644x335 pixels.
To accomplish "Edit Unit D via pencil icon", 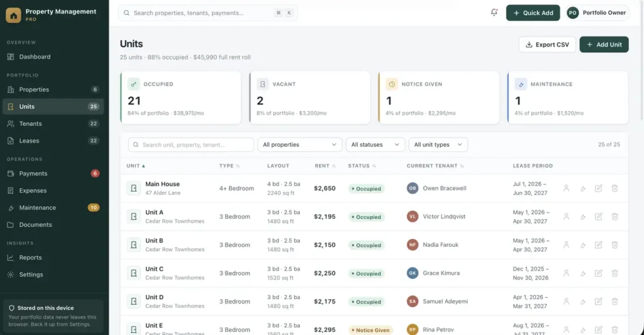I will point(599,302).
